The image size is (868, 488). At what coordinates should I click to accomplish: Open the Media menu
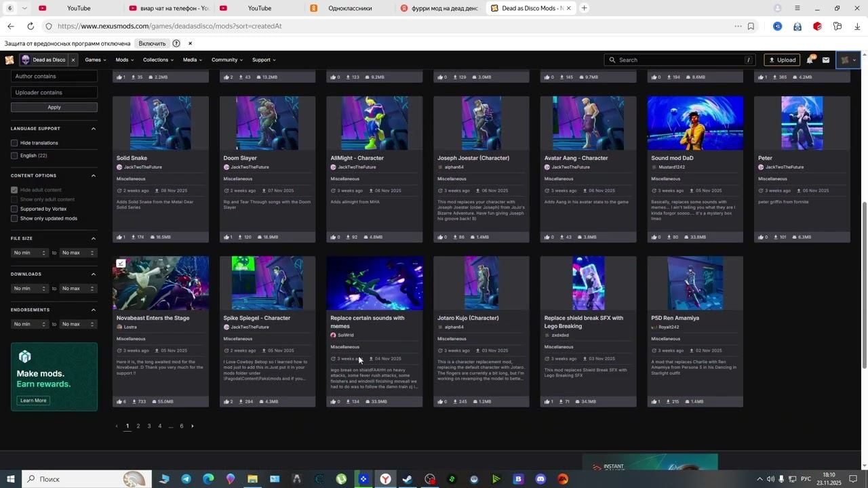(x=193, y=60)
